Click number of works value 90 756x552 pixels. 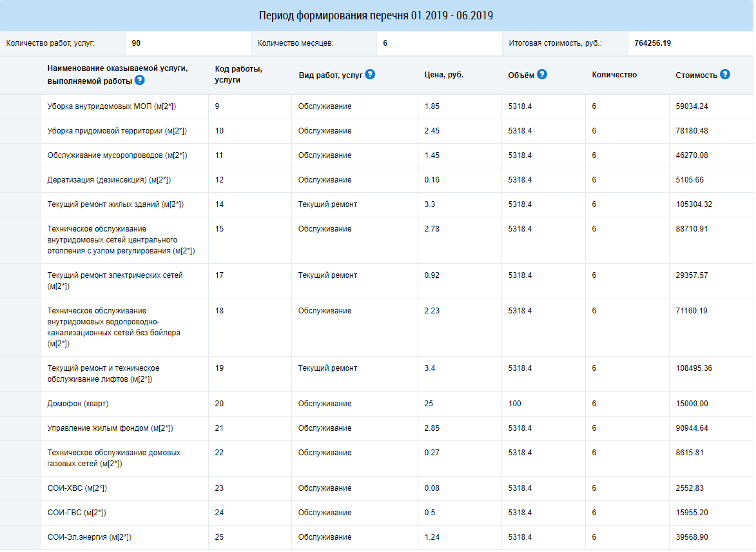click(x=136, y=43)
